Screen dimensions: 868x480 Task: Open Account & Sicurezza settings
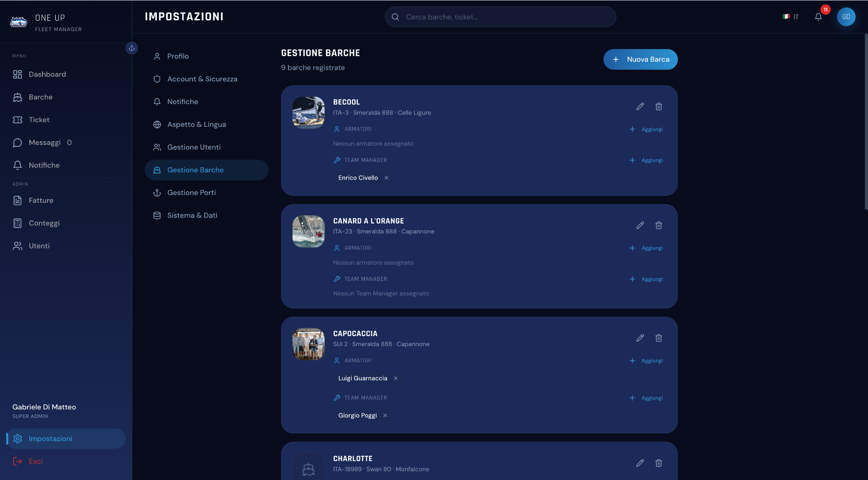click(207, 79)
